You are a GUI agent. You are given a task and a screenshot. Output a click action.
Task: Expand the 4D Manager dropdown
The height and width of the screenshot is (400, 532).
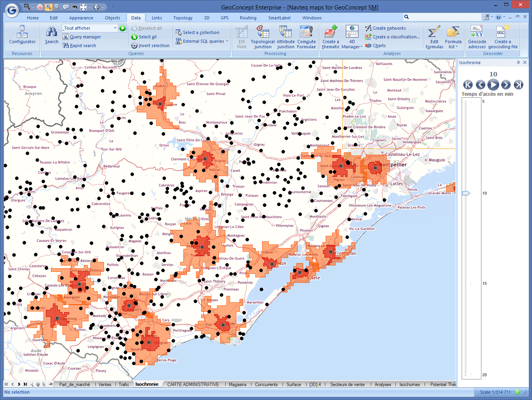361,47
